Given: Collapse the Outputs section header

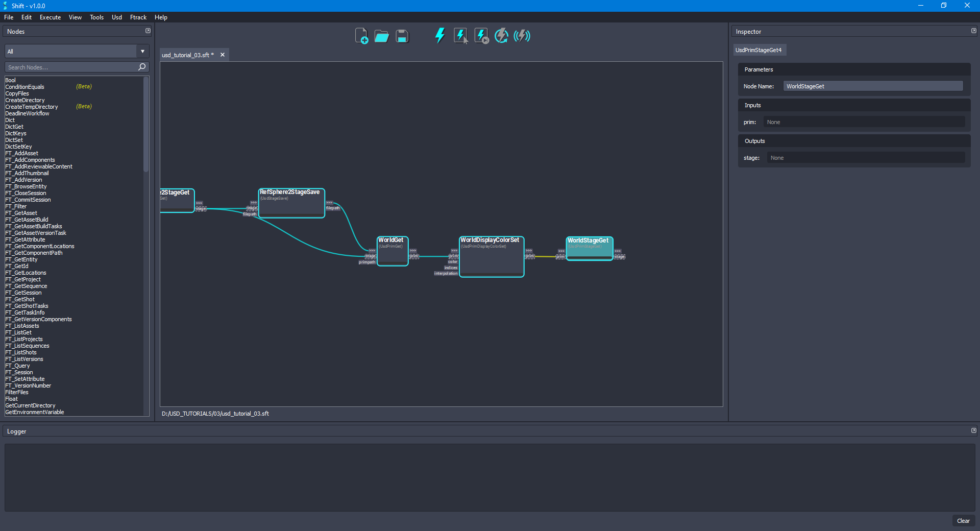Looking at the screenshot, I should (x=754, y=140).
